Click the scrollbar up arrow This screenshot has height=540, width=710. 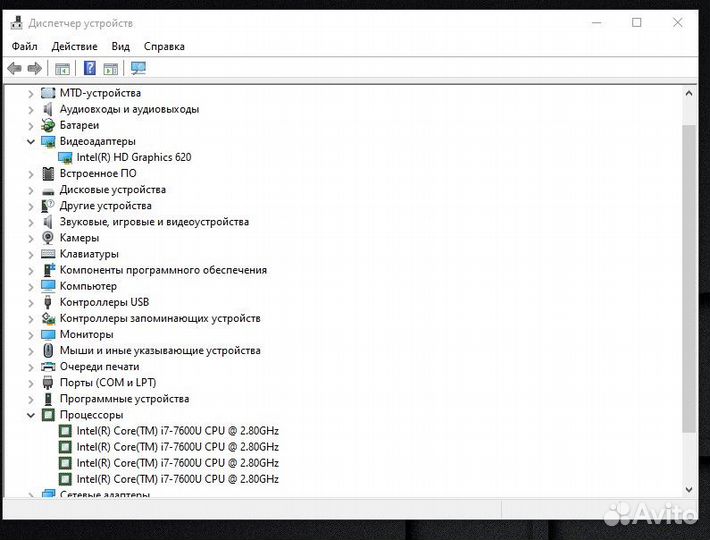689,94
